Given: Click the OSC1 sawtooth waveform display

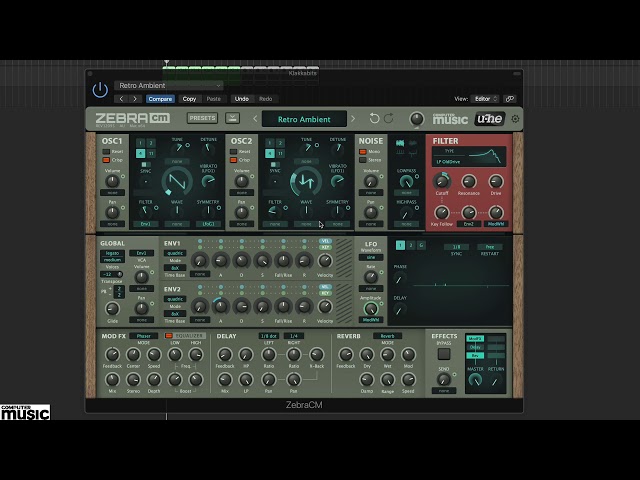Looking at the screenshot, I should coord(177,181).
